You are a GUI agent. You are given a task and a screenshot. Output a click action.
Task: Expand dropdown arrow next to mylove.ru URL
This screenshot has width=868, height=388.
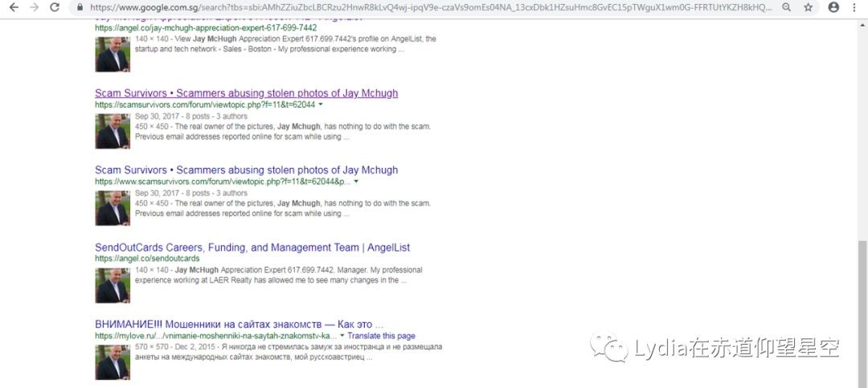click(342, 335)
